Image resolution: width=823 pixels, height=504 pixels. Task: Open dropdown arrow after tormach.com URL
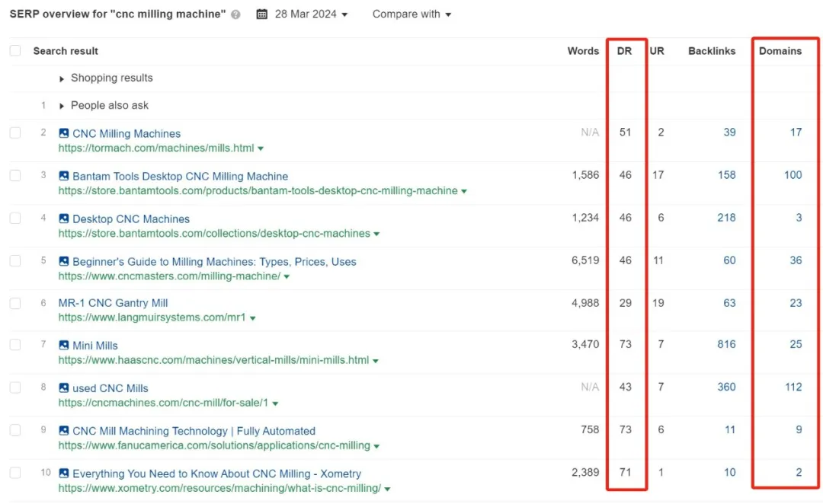click(x=261, y=149)
